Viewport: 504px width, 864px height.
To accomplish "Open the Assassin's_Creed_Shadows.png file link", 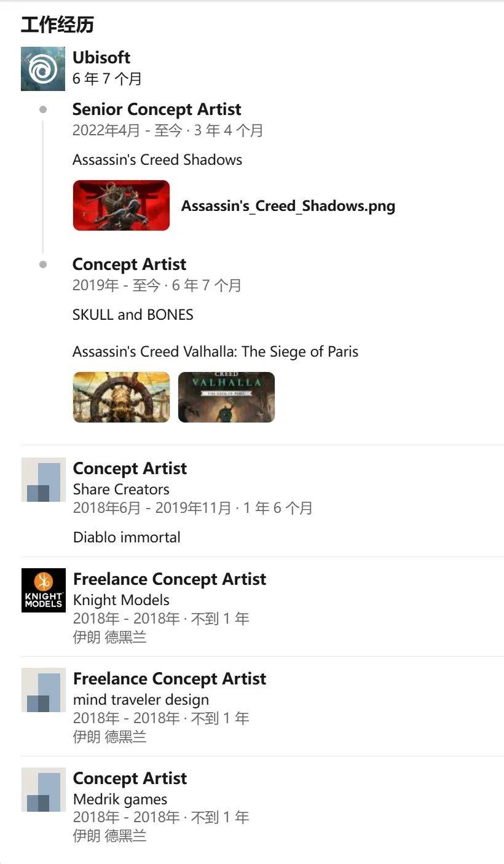I will pyautogui.click(x=288, y=206).
